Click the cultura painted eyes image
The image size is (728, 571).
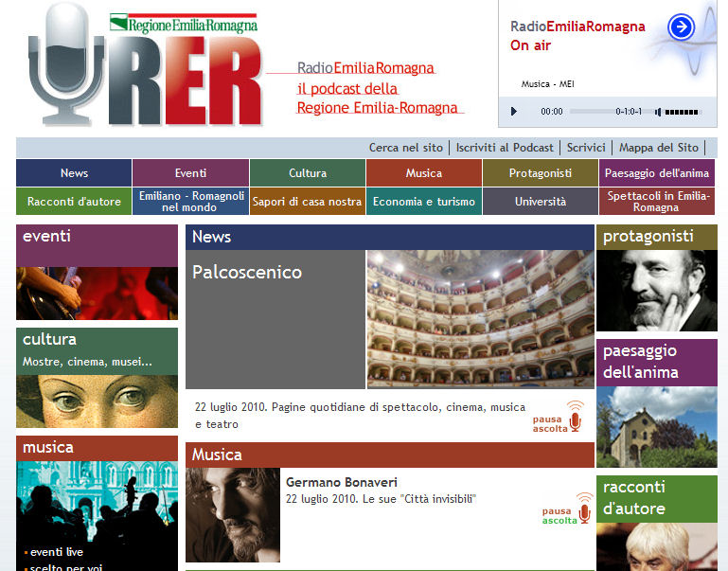[x=98, y=401]
